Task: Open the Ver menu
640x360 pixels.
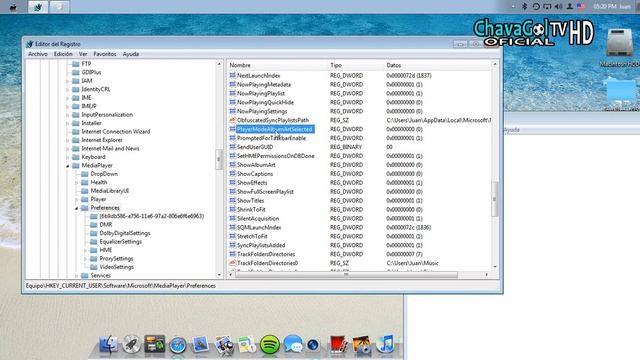Action: click(x=83, y=54)
